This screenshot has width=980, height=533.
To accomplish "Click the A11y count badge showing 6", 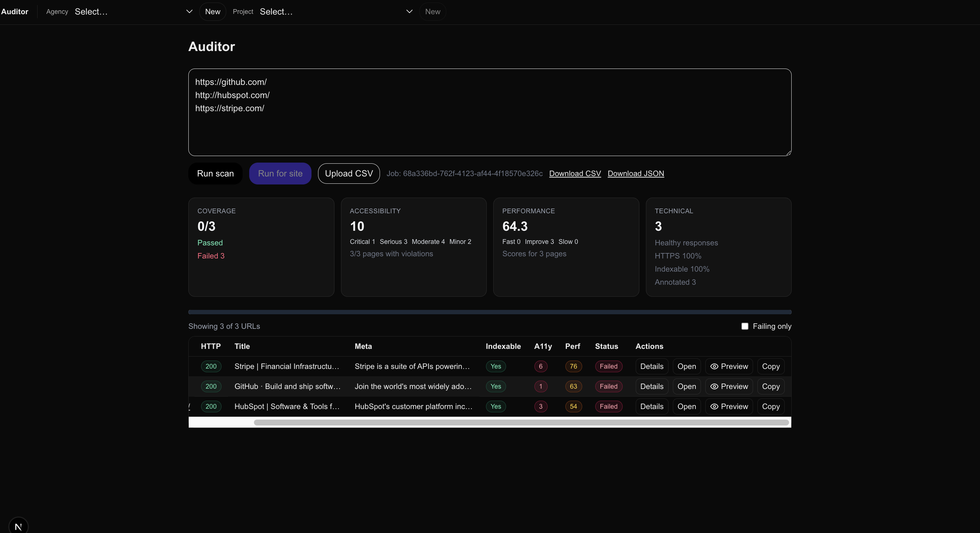I will pyautogui.click(x=540, y=366).
